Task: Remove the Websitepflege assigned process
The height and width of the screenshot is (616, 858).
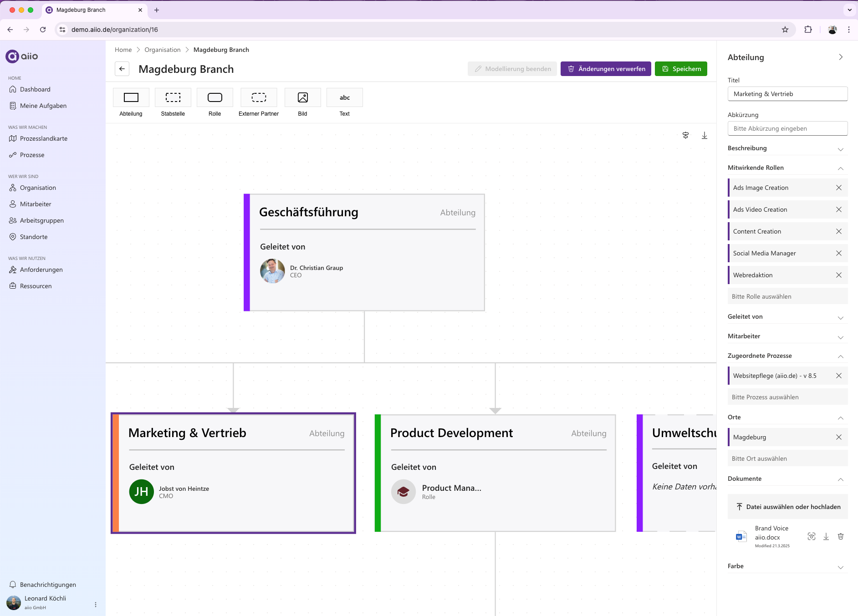Action: pyautogui.click(x=839, y=376)
